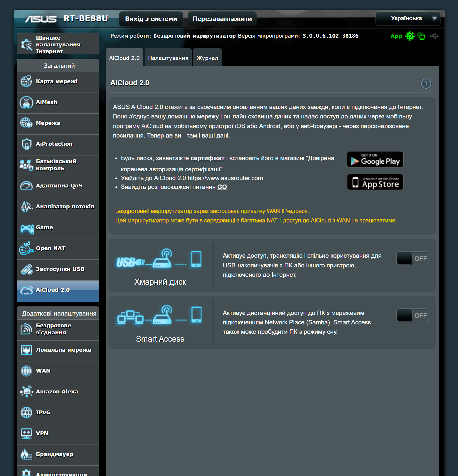The image size is (458, 476).
Task: Click the IPv6 icon
Action: (26, 413)
